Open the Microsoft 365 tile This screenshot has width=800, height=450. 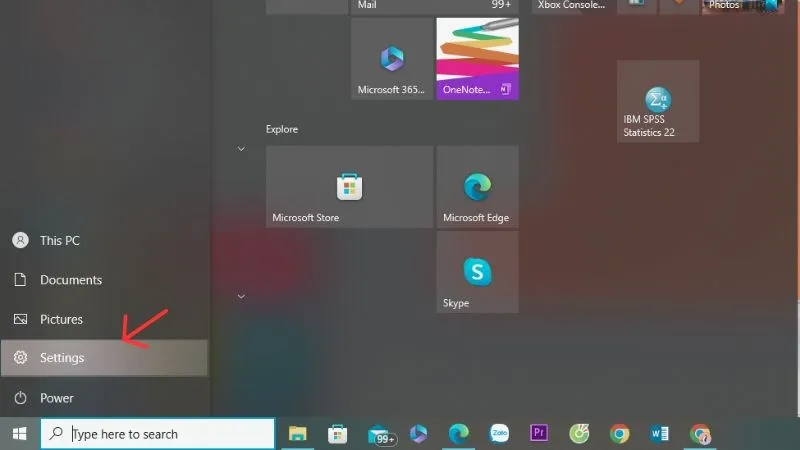click(x=391, y=59)
